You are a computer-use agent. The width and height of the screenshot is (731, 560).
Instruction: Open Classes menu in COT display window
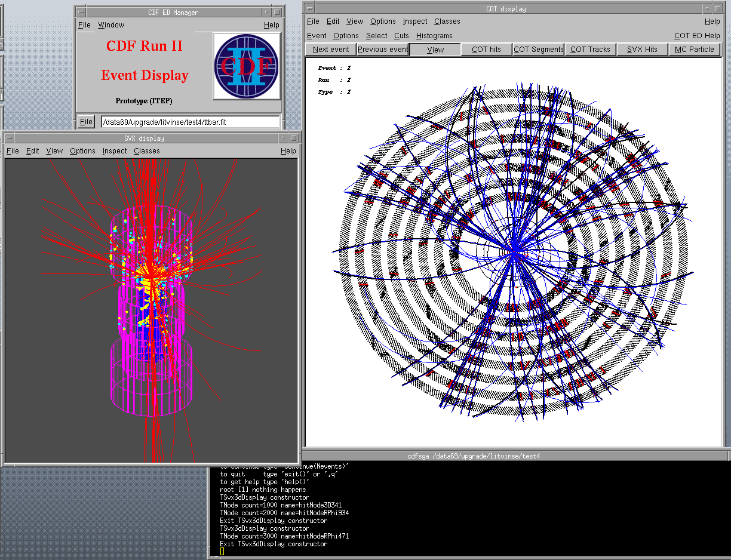point(447,21)
